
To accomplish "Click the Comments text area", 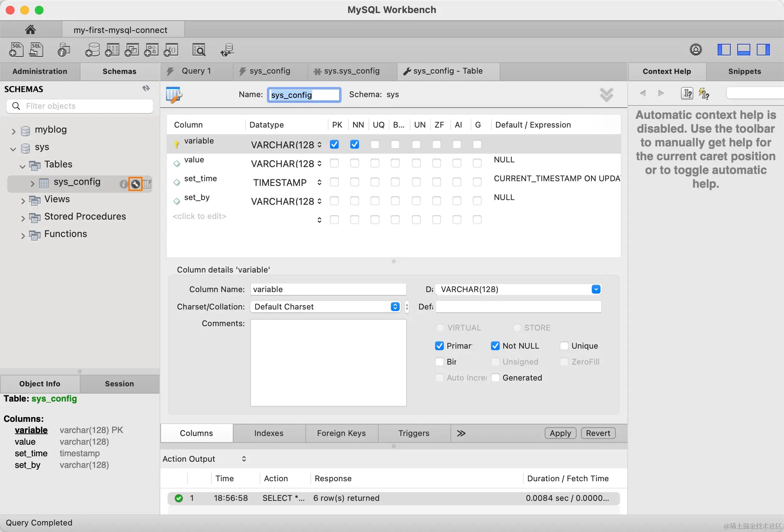I will [x=328, y=362].
